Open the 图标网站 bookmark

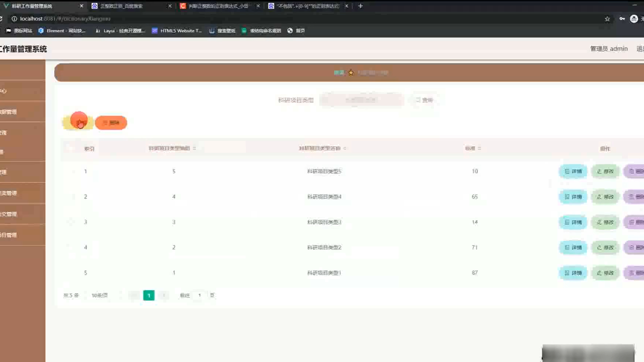pyautogui.click(x=19, y=30)
